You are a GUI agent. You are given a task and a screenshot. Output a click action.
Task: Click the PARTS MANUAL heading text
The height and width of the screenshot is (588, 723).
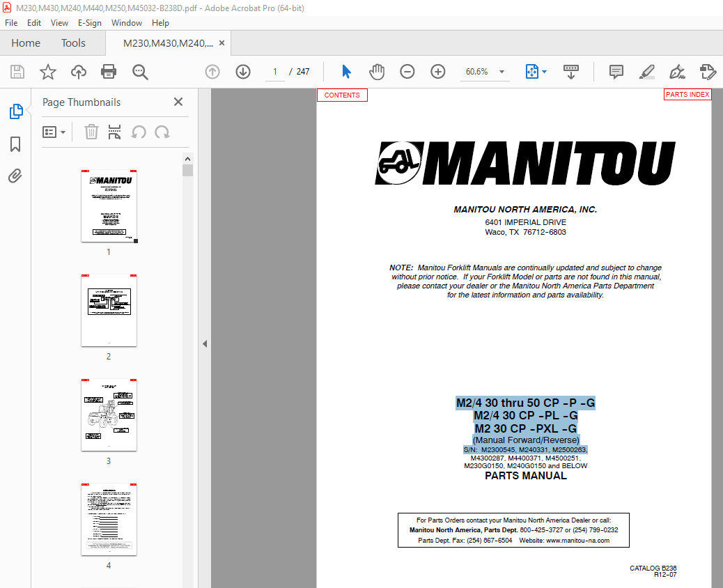click(x=526, y=476)
